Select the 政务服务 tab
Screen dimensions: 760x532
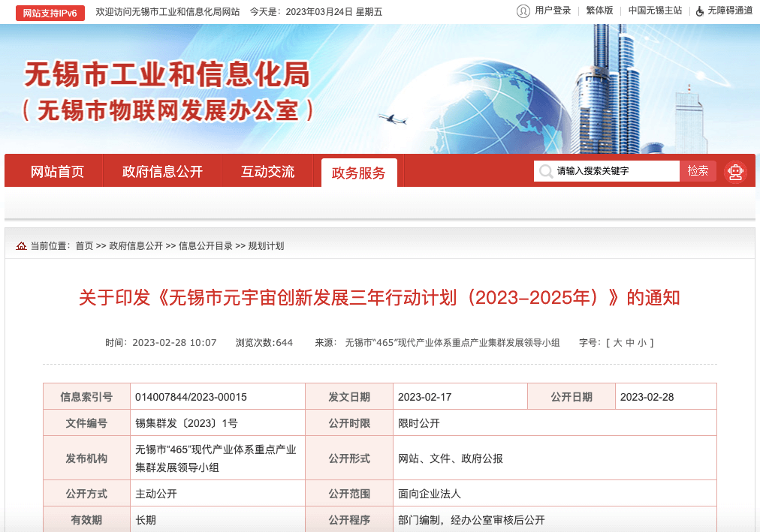point(358,173)
